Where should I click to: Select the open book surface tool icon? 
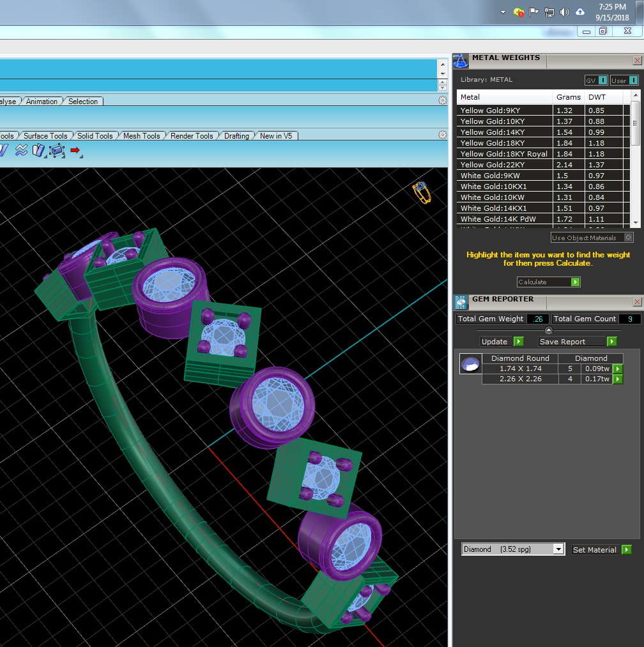(x=38, y=150)
